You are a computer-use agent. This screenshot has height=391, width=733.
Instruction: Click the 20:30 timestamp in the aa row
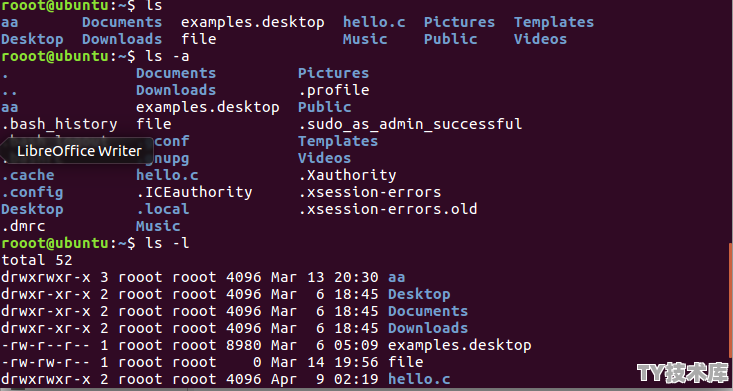pyautogui.click(x=356, y=277)
